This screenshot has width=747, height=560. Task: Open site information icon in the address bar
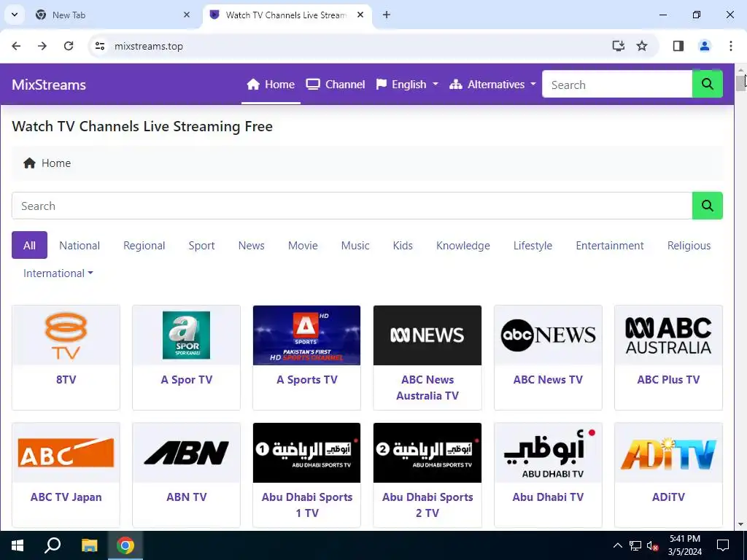[x=99, y=46]
